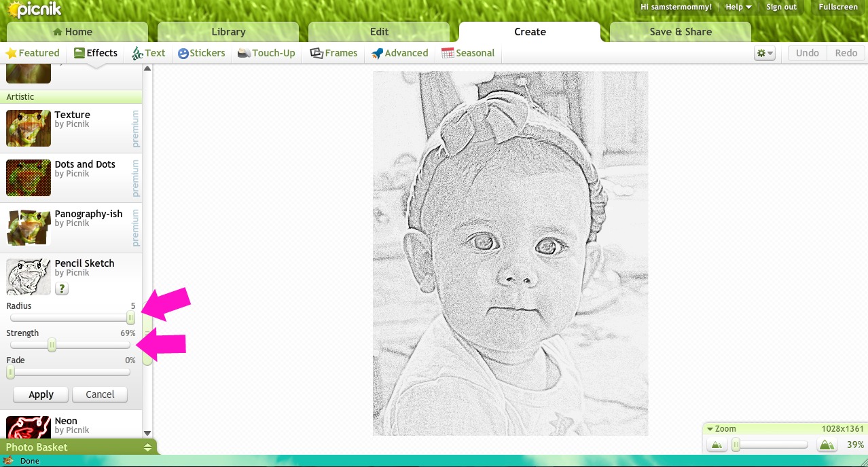868x467 pixels.
Task: Click the Pencil Sketch frog thumbnail
Action: [29, 276]
